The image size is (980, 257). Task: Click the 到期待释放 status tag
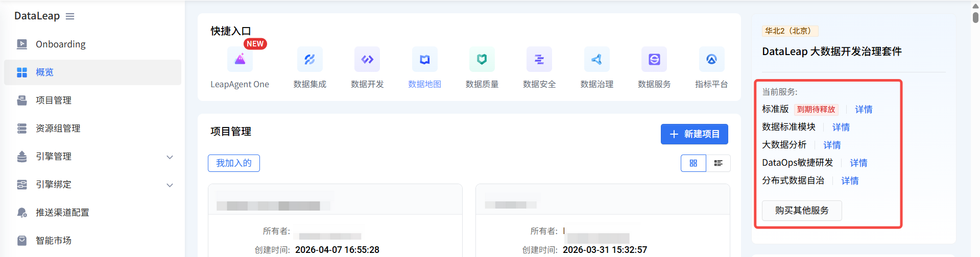pyautogui.click(x=816, y=110)
